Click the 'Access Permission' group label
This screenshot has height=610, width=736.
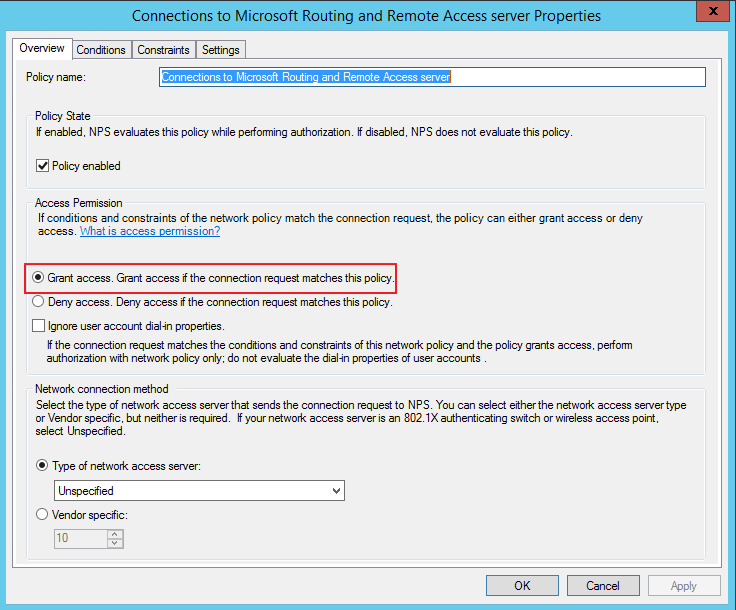[78, 203]
